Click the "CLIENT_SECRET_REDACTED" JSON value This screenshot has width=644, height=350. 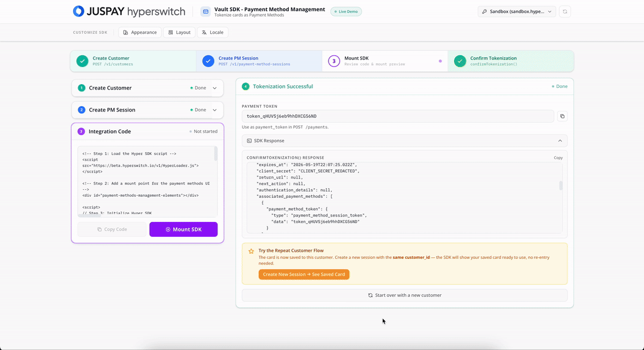pos(327,171)
